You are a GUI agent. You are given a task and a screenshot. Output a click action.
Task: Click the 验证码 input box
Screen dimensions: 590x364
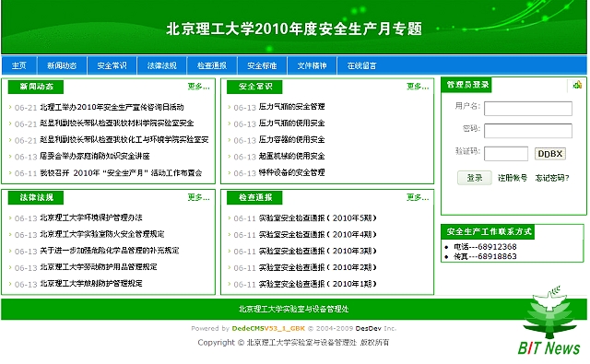click(506, 154)
